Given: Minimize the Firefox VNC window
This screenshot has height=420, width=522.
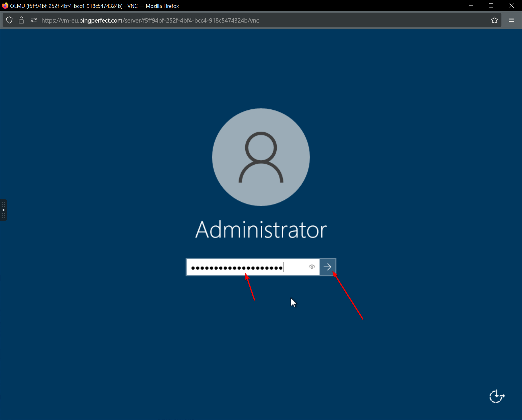Looking at the screenshot, I should 471,6.
